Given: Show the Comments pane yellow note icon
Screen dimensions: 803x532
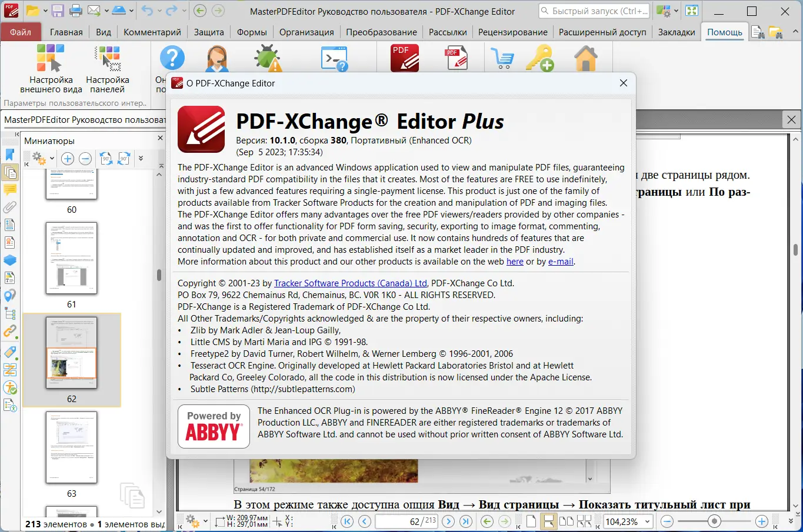Looking at the screenshot, I should point(10,190).
